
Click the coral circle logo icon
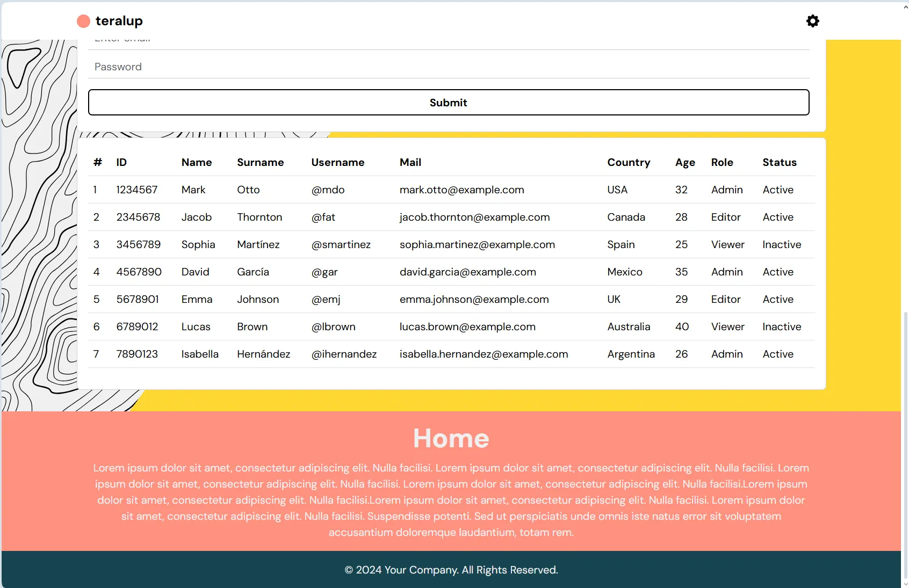[83, 21]
